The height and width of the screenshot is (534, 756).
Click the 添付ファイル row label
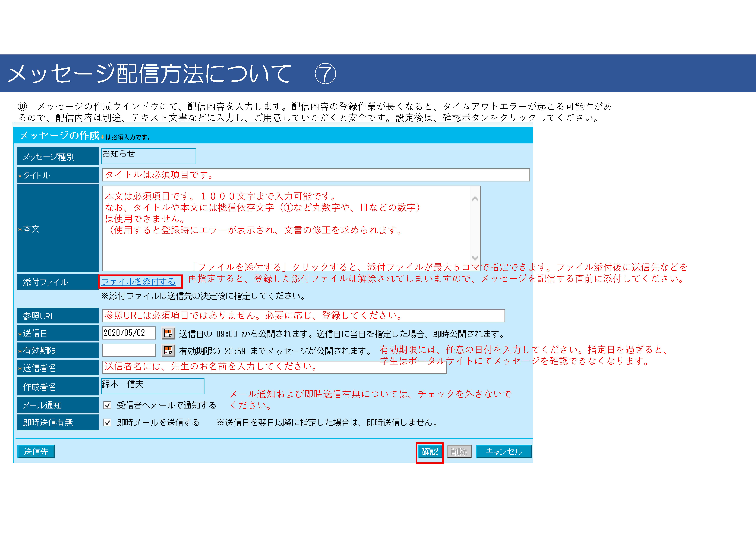tap(58, 282)
